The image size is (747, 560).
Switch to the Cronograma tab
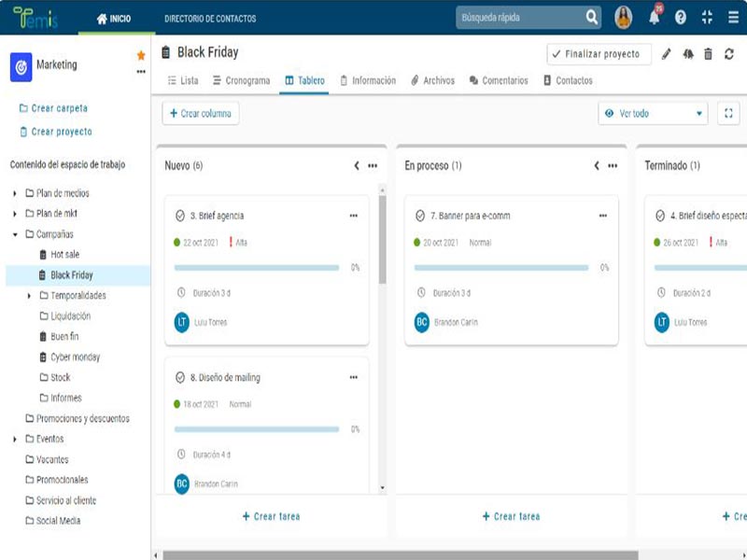[241, 81]
